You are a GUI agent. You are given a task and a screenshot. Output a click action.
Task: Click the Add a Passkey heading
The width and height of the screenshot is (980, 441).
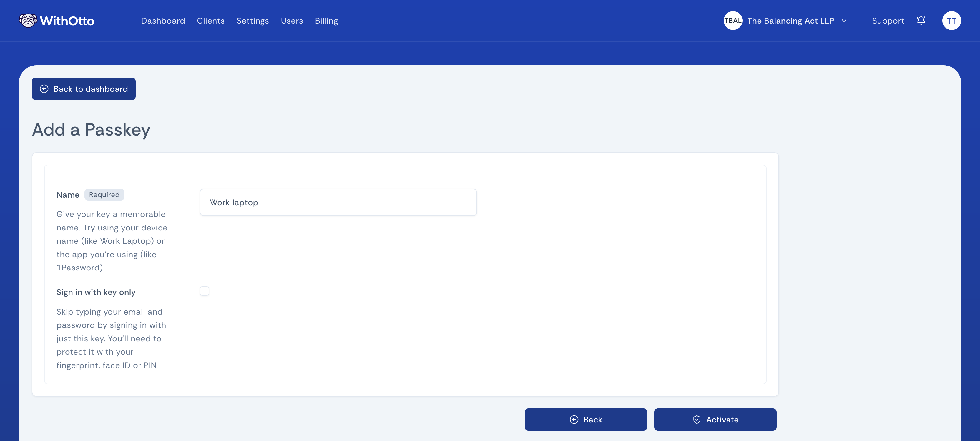tap(91, 130)
